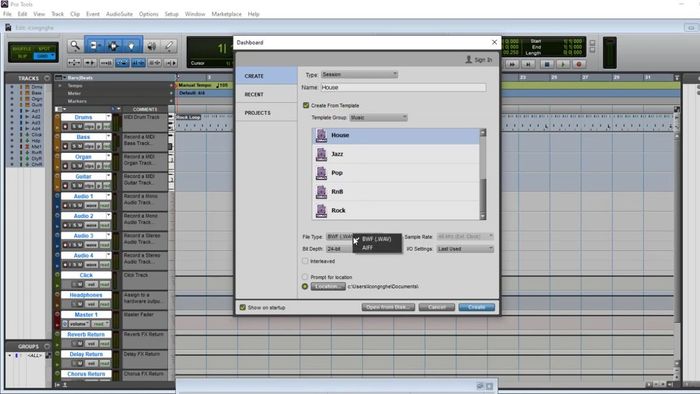Viewport: 700px width, 394px height.
Task: Click the RnB template icon
Action: pos(321,191)
